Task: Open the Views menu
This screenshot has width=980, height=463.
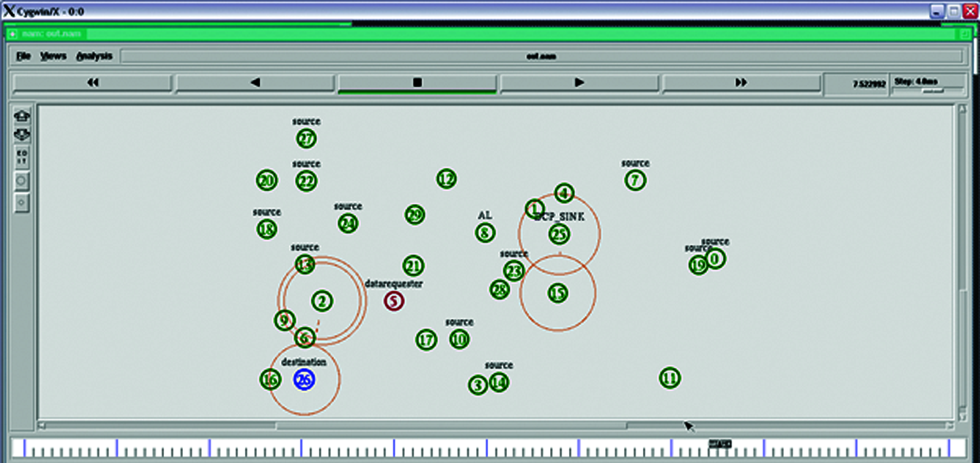Action: point(53,56)
